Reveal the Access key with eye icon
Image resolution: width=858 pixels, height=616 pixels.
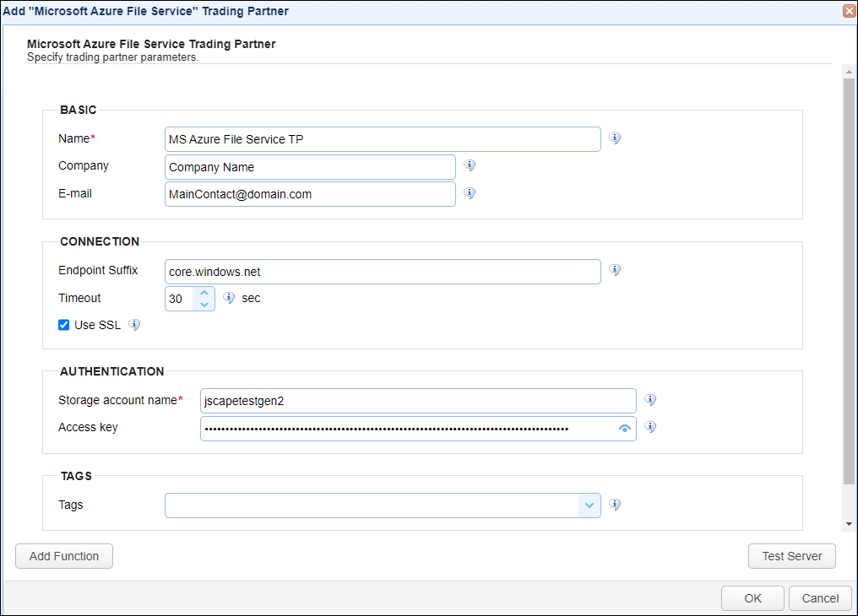[x=624, y=429]
